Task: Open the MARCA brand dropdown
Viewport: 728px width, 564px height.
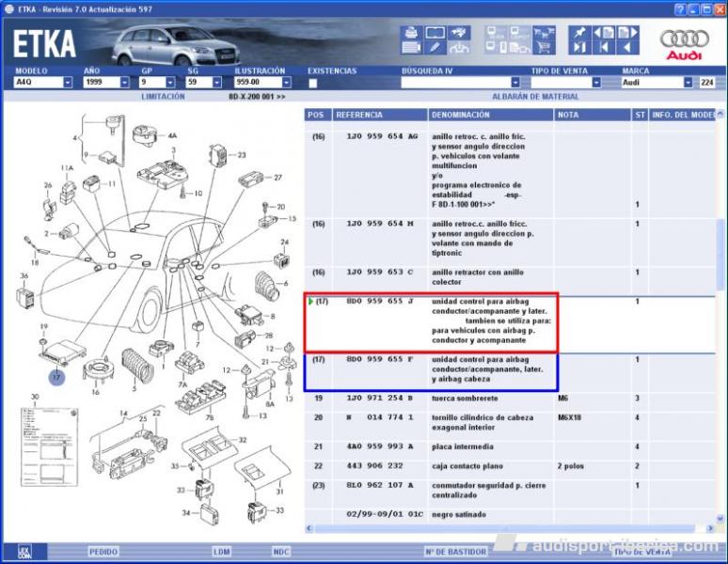Action: [688, 83]
